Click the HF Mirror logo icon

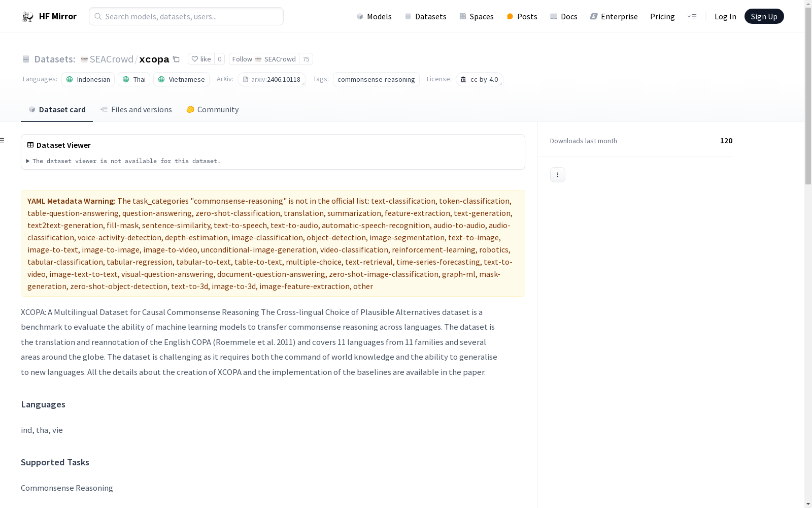28,17
